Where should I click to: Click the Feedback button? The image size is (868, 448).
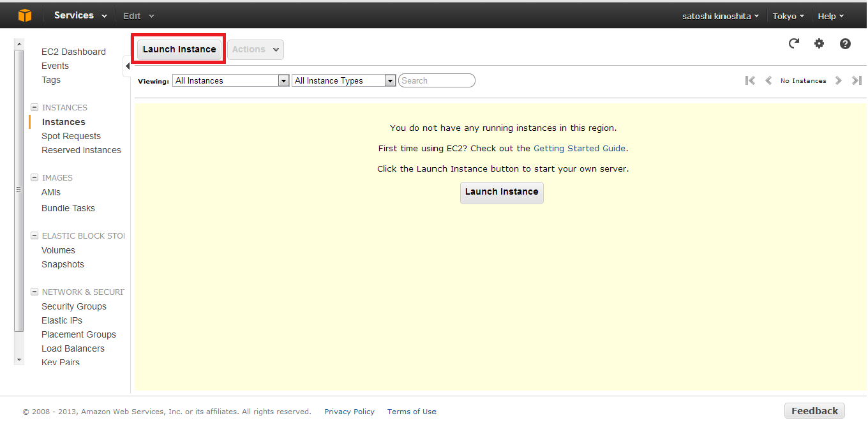tap(814, 411)
